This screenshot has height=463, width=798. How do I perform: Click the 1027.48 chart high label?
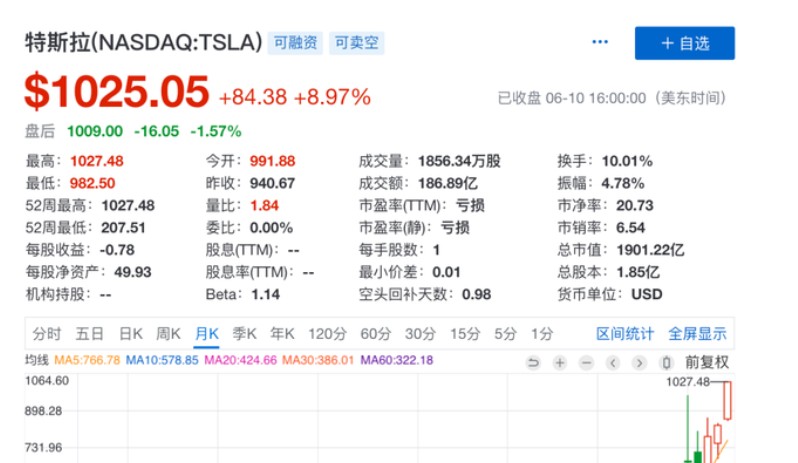pos(688,382)
